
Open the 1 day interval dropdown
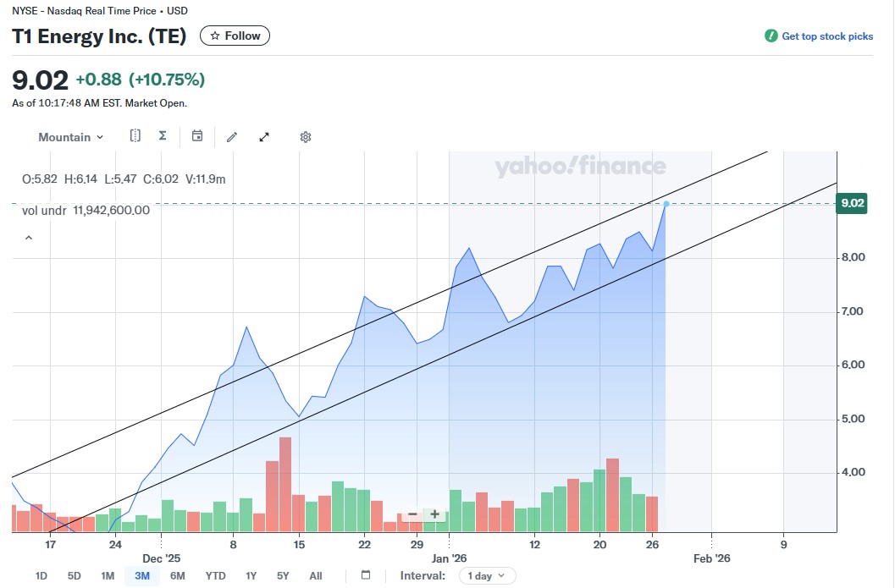pyautogui.click(x=487, y=575)
